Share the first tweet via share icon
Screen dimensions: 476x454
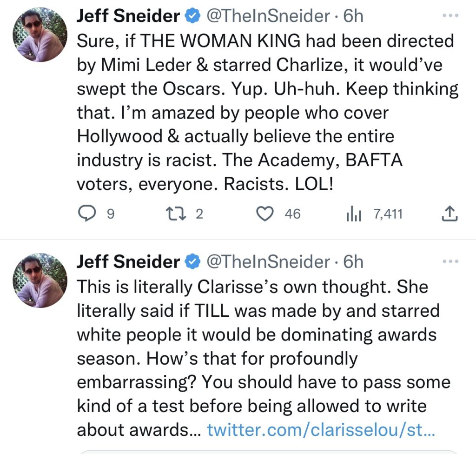pos(449,214)
